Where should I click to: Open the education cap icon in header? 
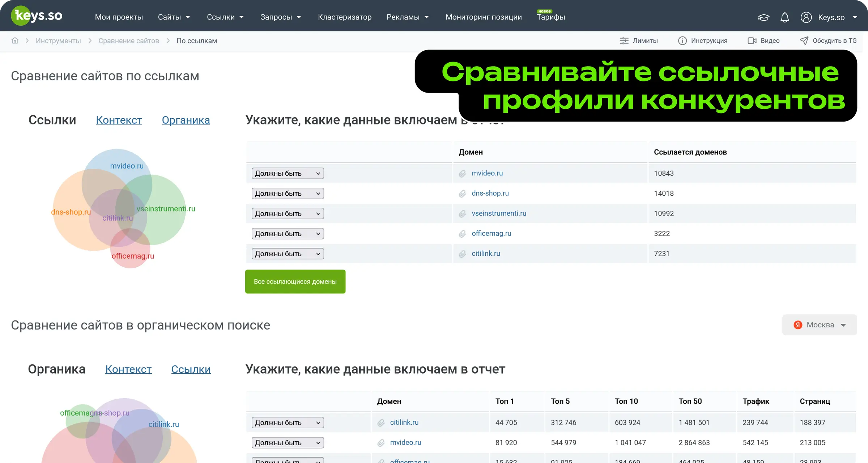(763, 17)
